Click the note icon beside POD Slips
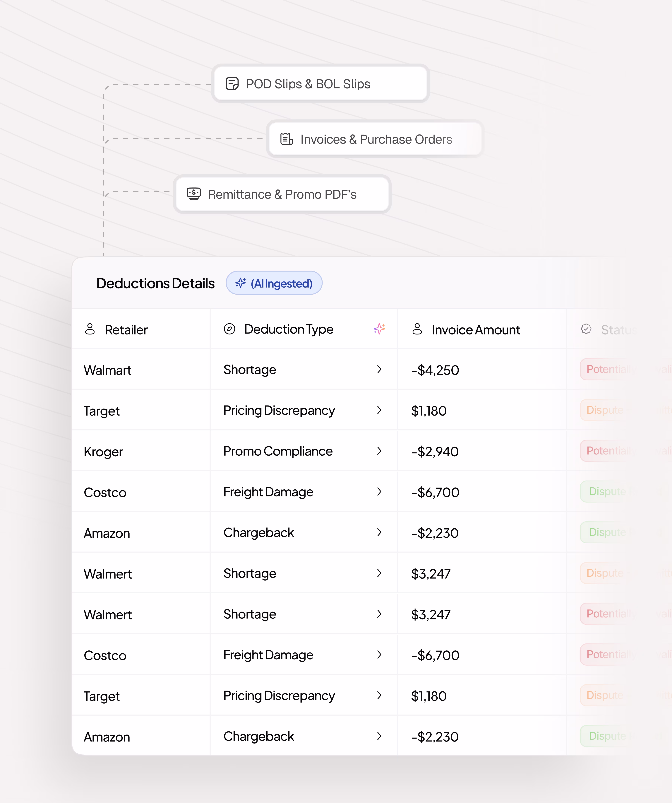The width and height of the screenshot is (672, 803). coord(232,83)
